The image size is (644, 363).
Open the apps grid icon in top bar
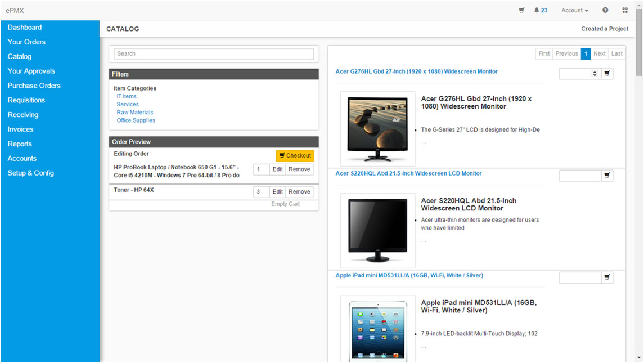coord(625,10)
